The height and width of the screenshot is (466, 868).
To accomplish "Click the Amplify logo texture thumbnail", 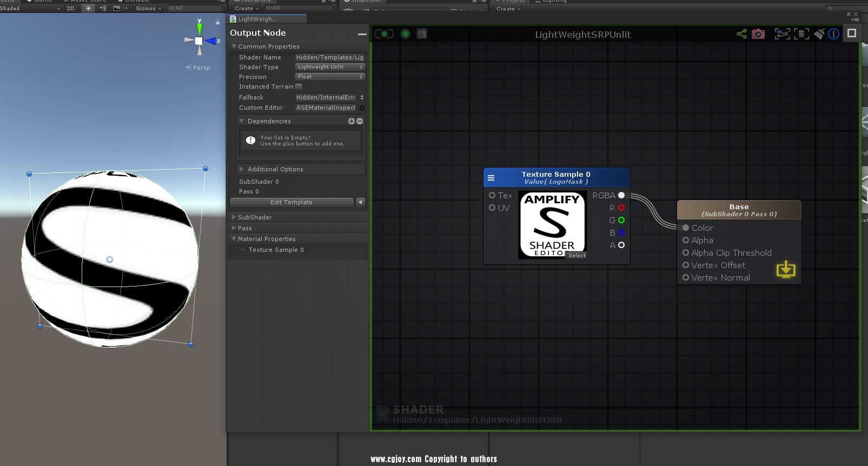I will [x=552, y=225].
